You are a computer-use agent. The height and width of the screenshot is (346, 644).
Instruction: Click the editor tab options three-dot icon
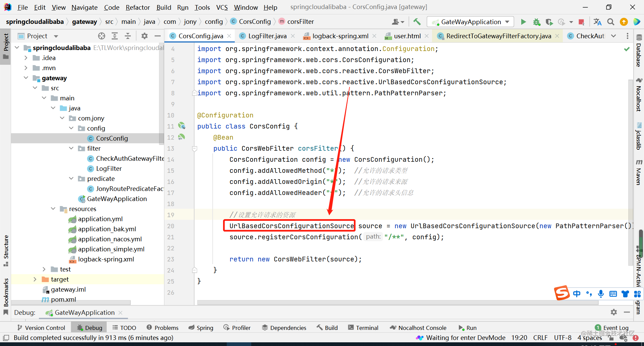[628, 36]
